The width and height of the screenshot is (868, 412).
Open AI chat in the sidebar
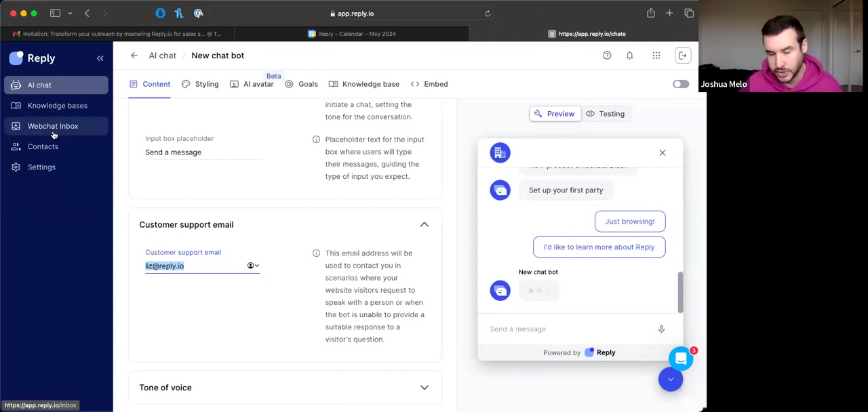point(56,85)
